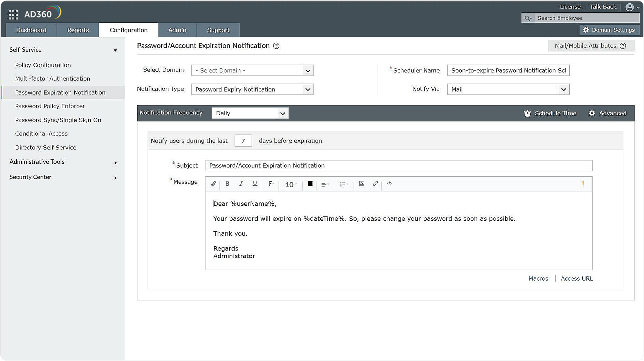Switch to the Reports tab

point(78,30)
